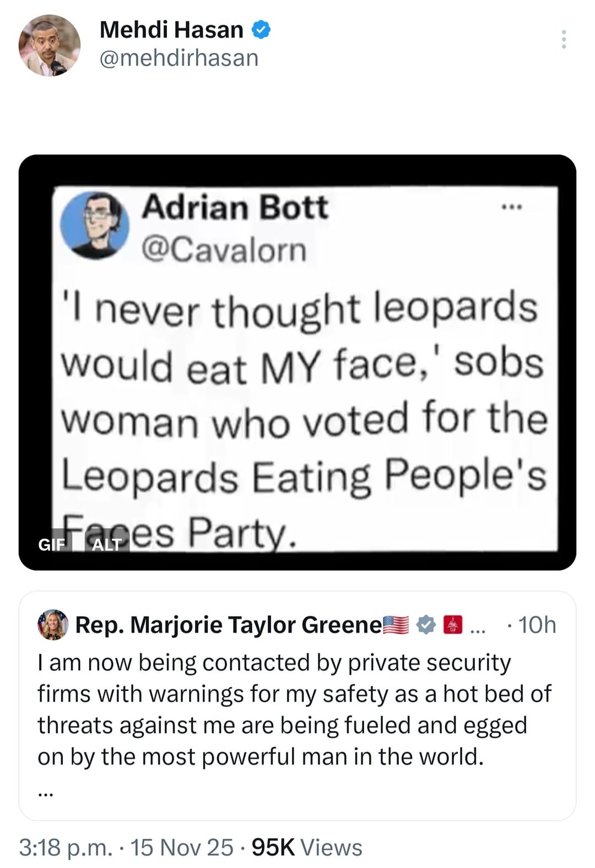Open the @mehdirhasan handle link

pyautogui.click(x=179, y=58)
